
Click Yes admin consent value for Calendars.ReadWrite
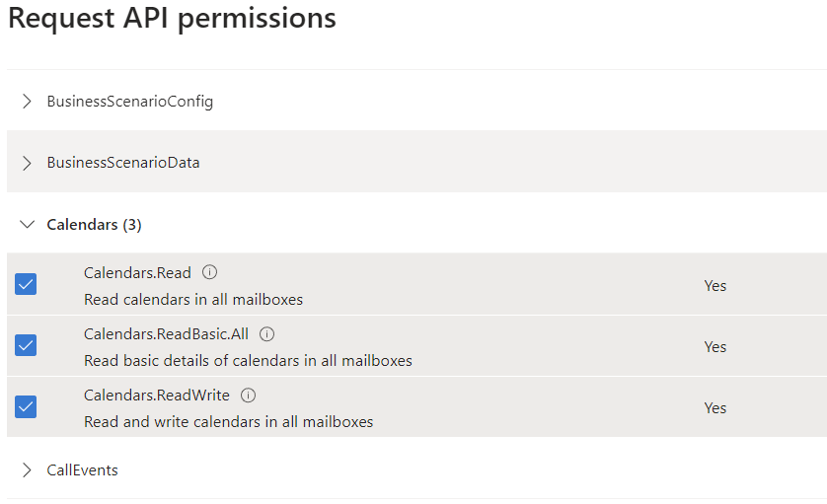pos(715,408)
